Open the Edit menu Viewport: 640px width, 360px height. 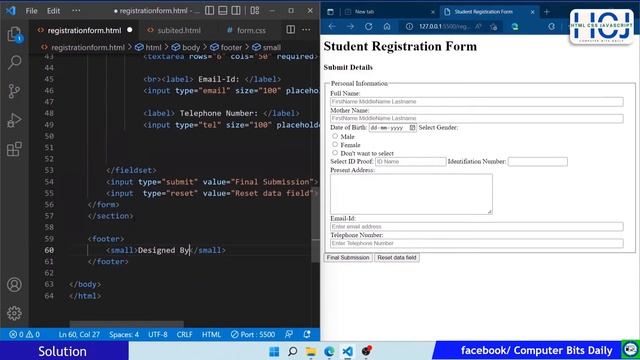tap(53, 11)
